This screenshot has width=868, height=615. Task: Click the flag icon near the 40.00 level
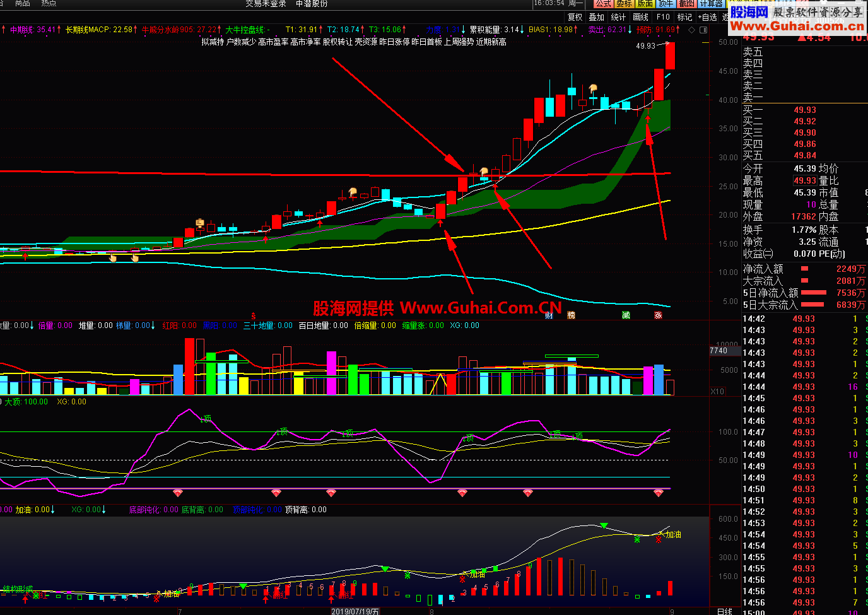click(x=593, y=88)
